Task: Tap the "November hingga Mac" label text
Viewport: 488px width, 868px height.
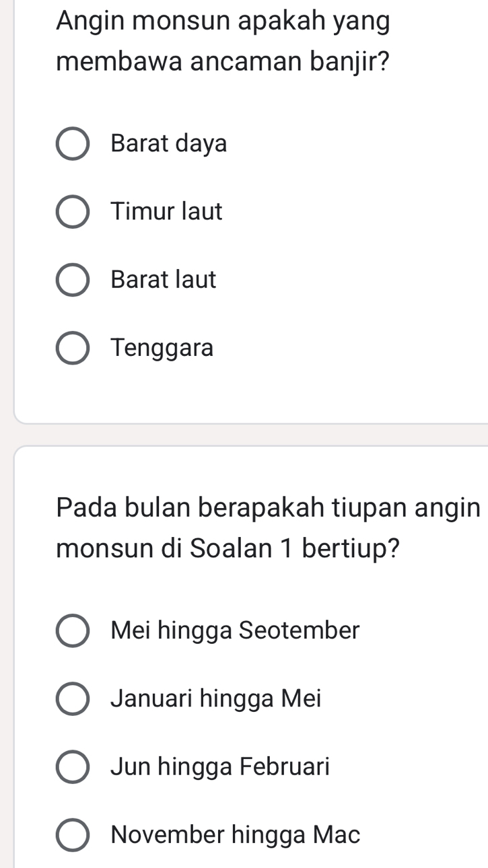Action: coord(236,835)
